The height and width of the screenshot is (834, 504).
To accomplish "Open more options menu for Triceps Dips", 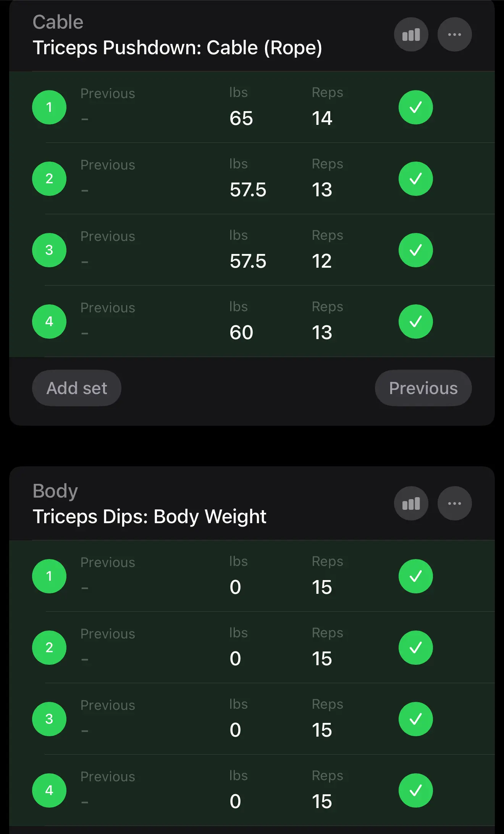I will click(454, 503).
